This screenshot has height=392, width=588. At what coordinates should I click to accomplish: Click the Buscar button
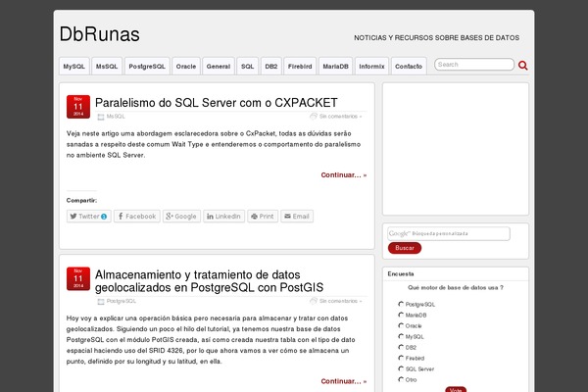pos(405,248)
